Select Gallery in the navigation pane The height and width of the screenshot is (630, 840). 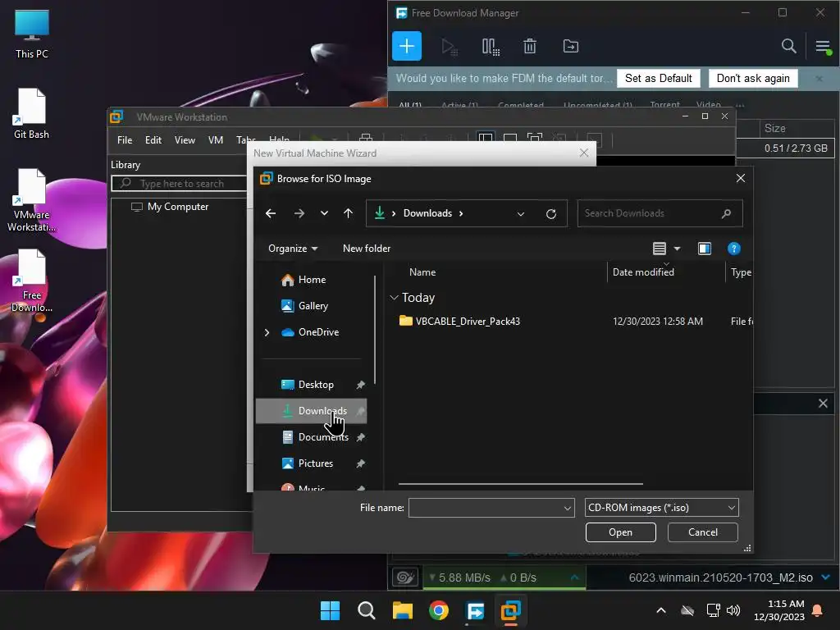[312, 306]
